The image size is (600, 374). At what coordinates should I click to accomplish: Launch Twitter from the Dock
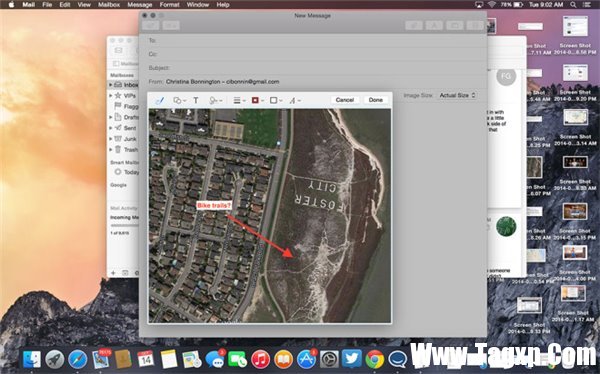(x=352, y=359)
